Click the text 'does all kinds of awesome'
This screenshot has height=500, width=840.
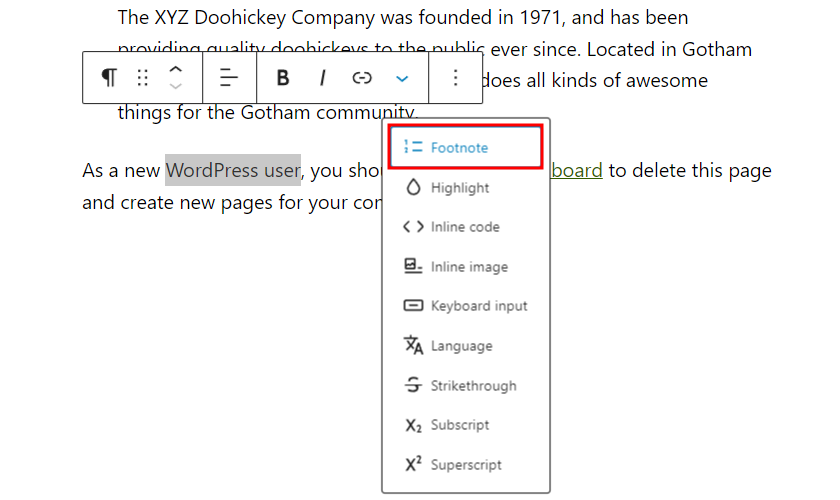point(595,80)
